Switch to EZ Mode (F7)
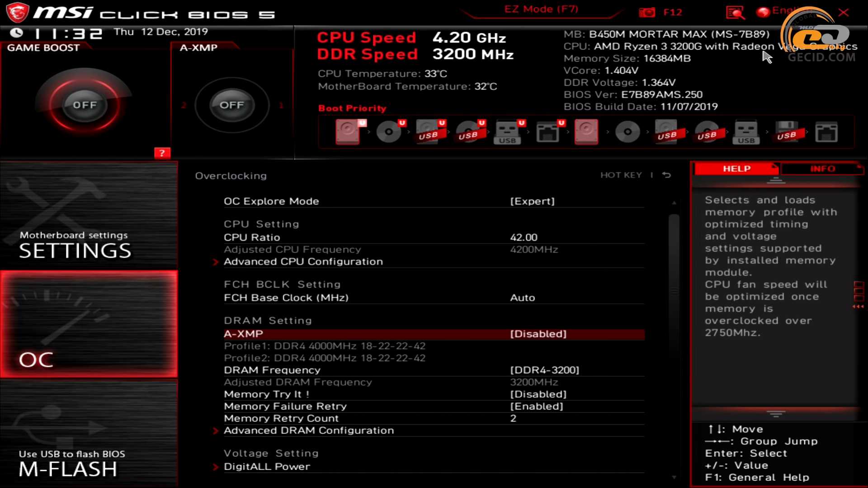 coord(541,9)
